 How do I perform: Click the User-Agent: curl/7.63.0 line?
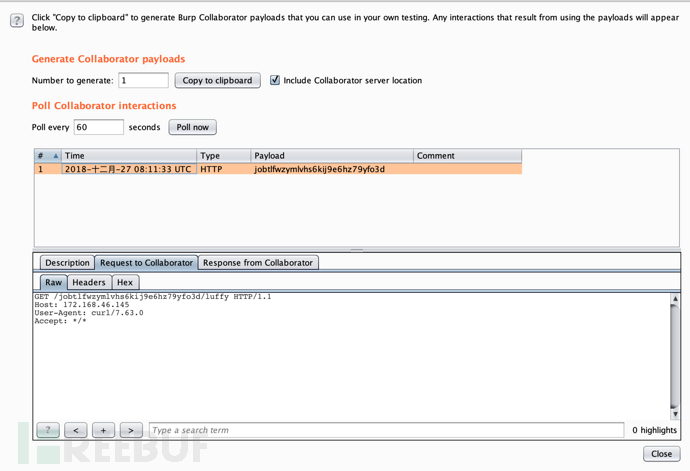point(89,313)
